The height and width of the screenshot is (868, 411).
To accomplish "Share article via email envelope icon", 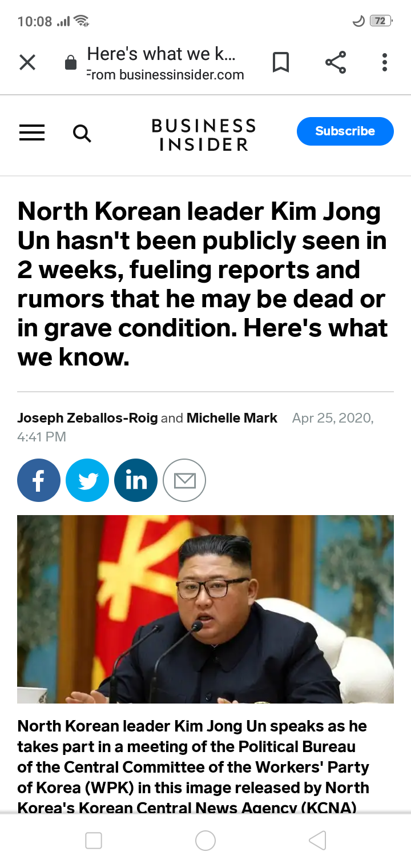I will (x=184, y=480).
